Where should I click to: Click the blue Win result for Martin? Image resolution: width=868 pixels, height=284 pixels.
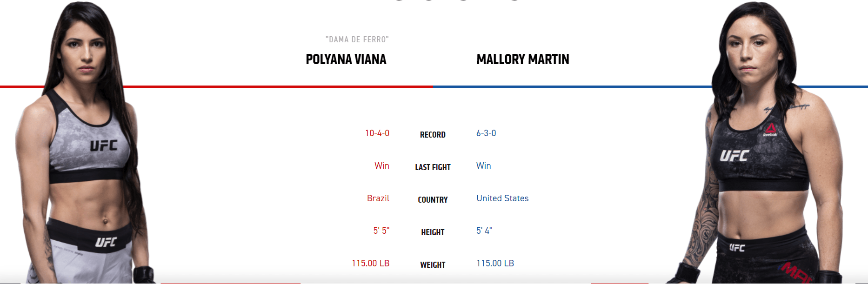[x=484, y=166]
